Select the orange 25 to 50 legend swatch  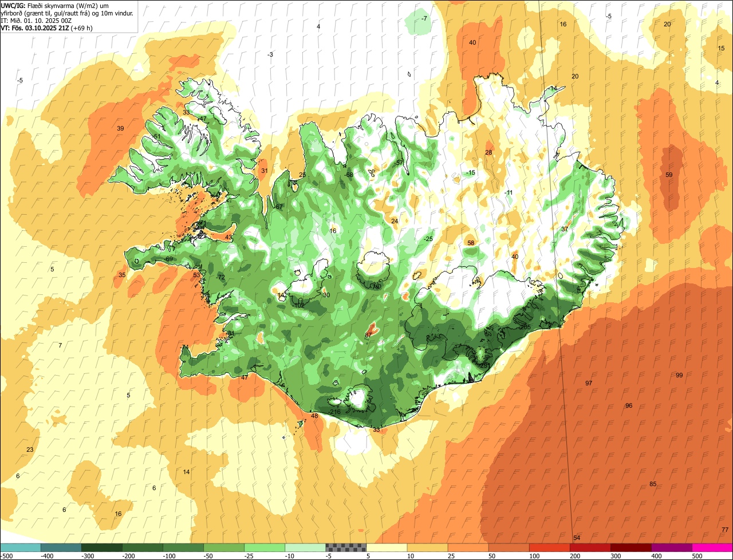468,548
